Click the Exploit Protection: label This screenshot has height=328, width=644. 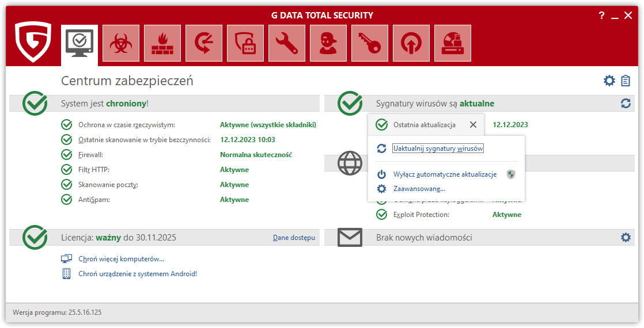click(421, 215)
